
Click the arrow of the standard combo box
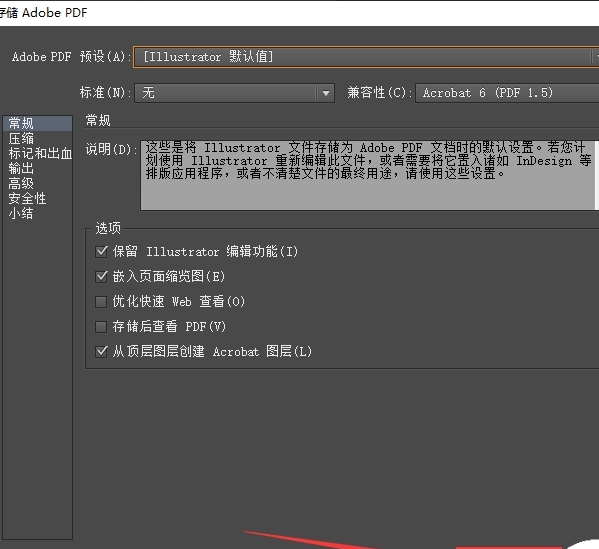click(326, 93)
